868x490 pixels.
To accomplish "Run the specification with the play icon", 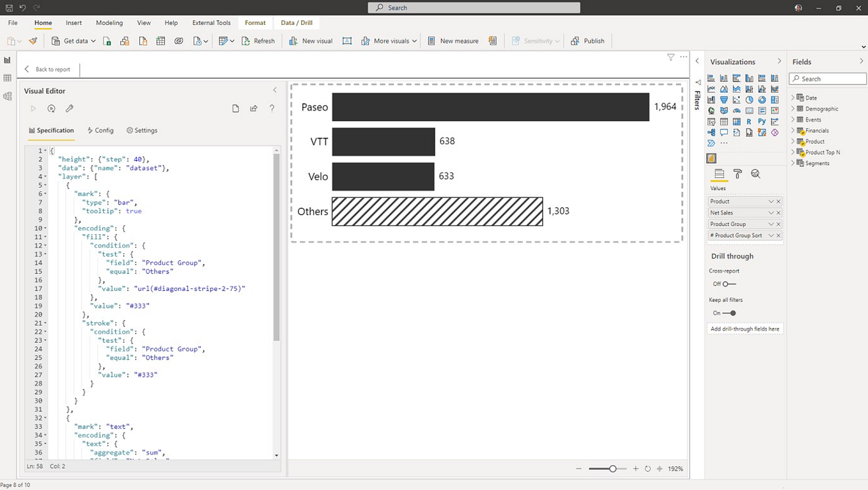I will point(33,108).
